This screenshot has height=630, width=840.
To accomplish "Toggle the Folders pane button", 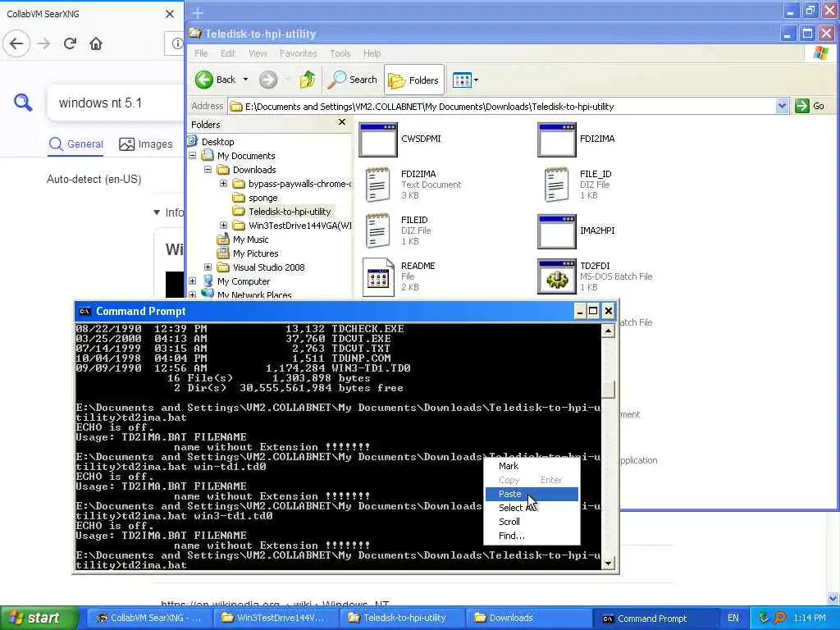I will coord(413,80).
